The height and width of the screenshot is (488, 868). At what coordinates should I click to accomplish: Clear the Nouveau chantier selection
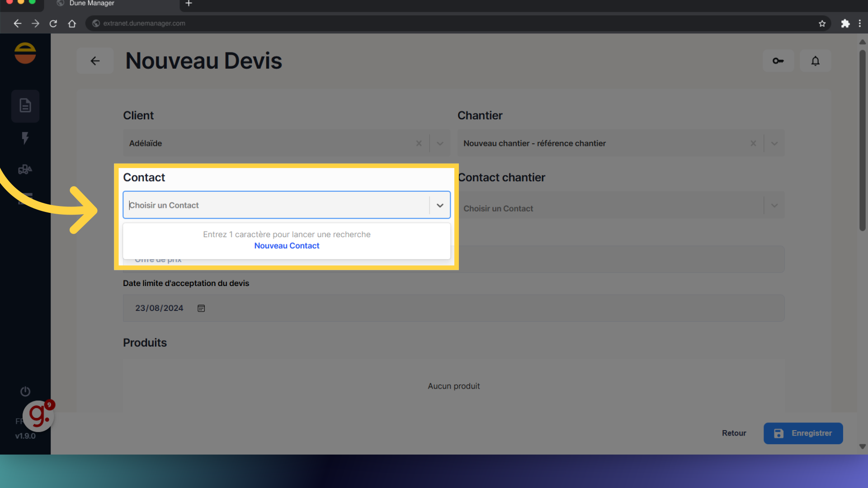coord(753,143)
